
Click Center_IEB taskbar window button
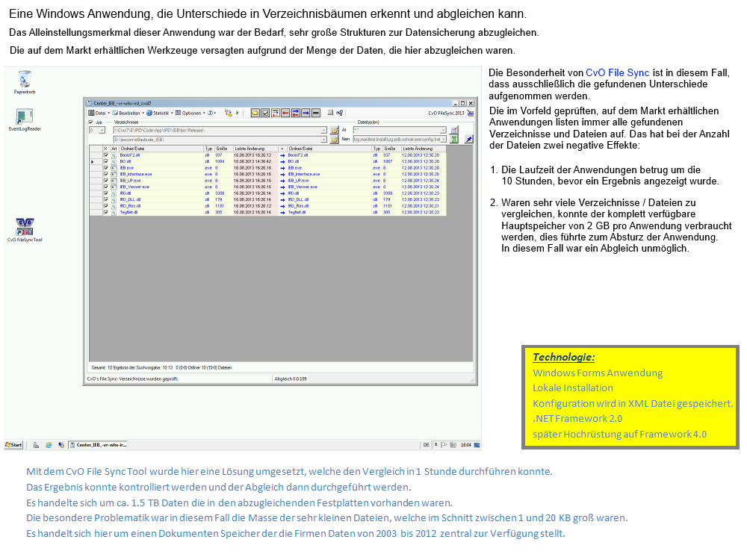click(x=99, y=445)
